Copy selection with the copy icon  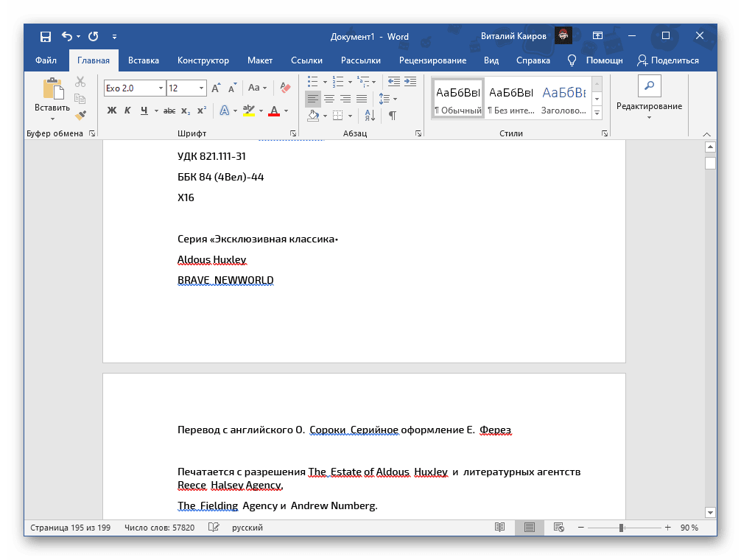pyautogui.click(x=80, y=98)
